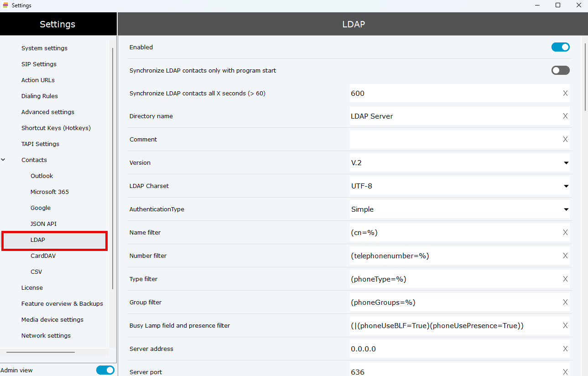Turn off the Admin view switch
Image resolution: width=588 pixels, height=376 pixels.
[x=105, y=370]
